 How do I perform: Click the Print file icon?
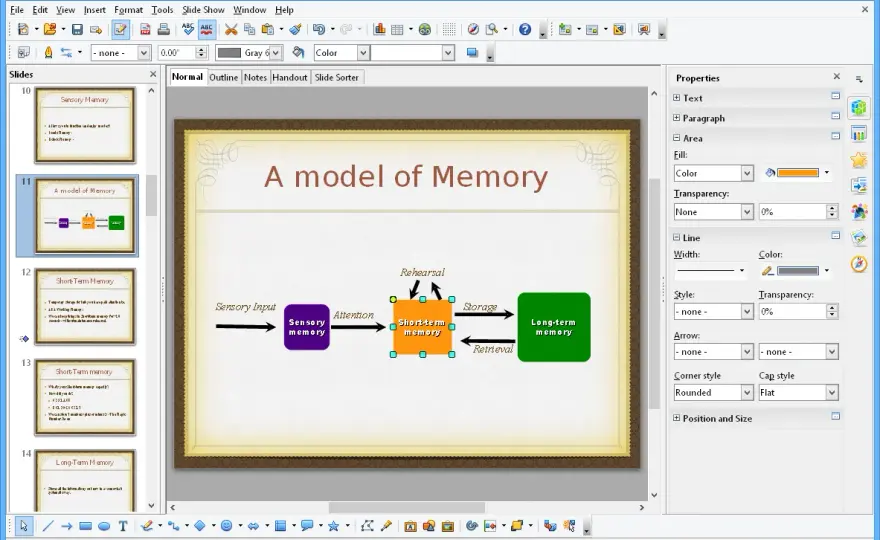(x=163, y=29)
